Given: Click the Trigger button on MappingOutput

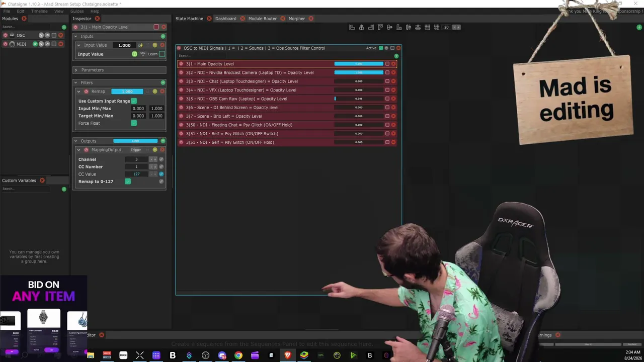Looking at the screenshot, I should (136, 150).
